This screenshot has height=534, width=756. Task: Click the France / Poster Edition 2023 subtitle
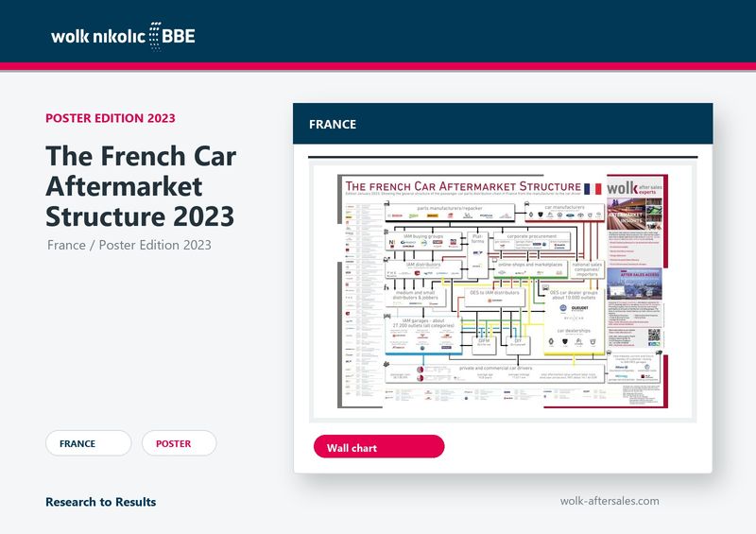pos(129,245)
